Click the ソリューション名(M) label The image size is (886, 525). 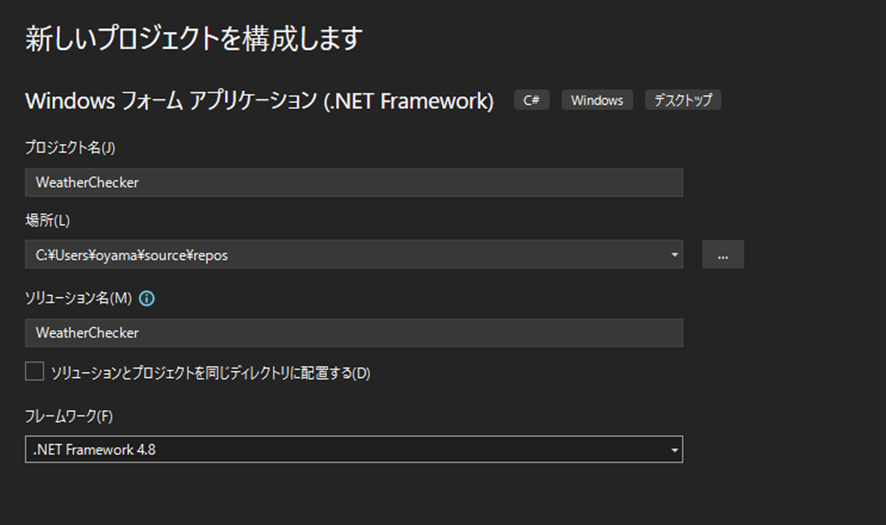tap(79, 298)
